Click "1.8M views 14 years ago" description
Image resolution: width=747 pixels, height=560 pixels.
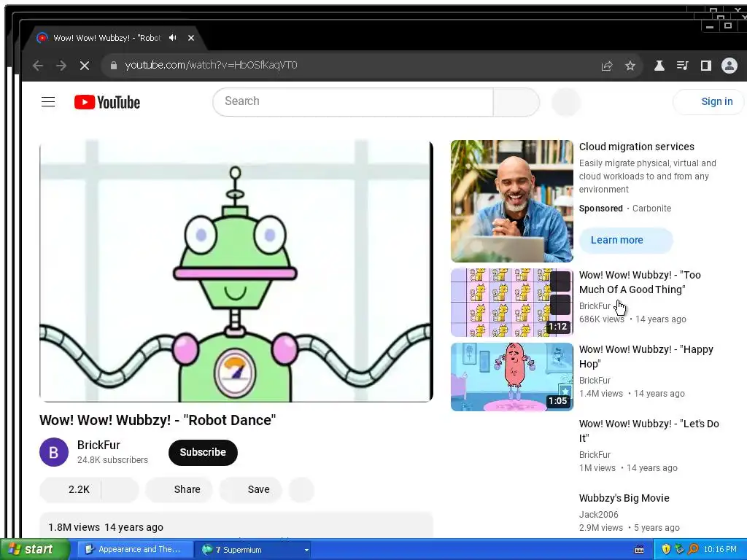pos(106,527)
